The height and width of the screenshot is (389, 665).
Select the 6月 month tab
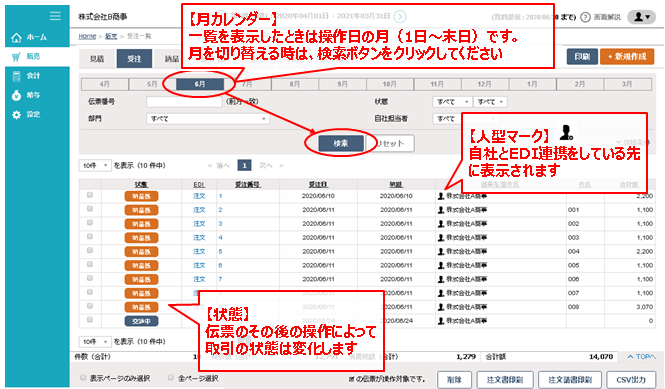(200, 84)
